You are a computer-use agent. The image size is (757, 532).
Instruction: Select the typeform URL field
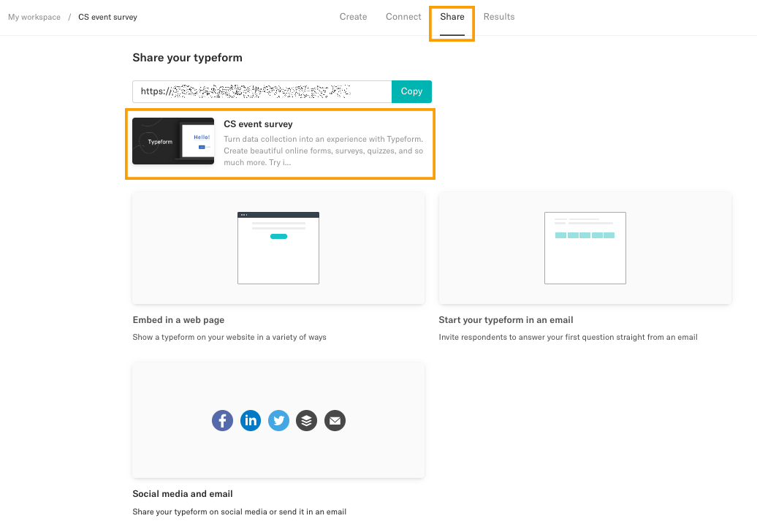262,91
